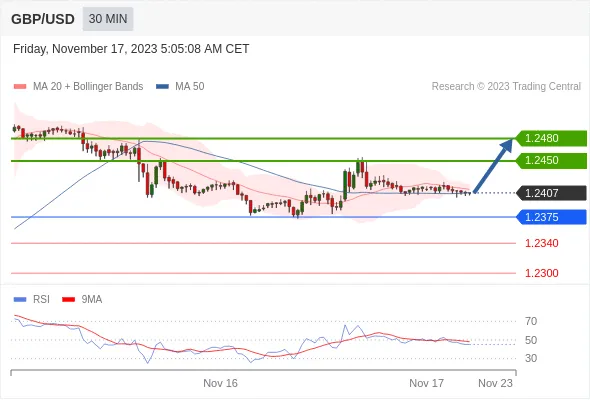
Task: Click the RSI 50 axis label
Action: pyautogui.click(x=531, y=340)
